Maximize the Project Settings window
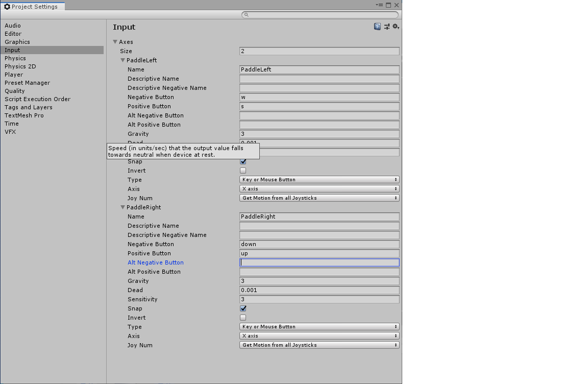This screenshot has height=384, width=588. (x=388, y=5)
